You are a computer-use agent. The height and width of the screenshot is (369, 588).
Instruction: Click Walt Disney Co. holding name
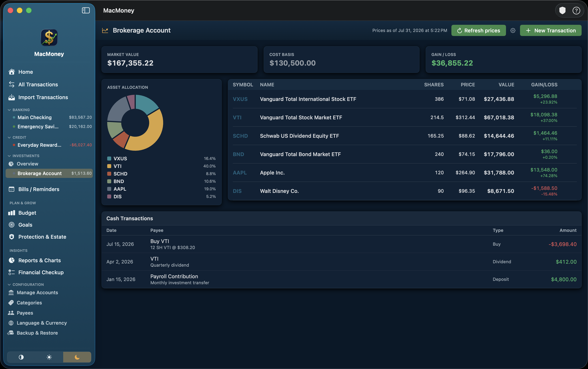pos(279,191)
